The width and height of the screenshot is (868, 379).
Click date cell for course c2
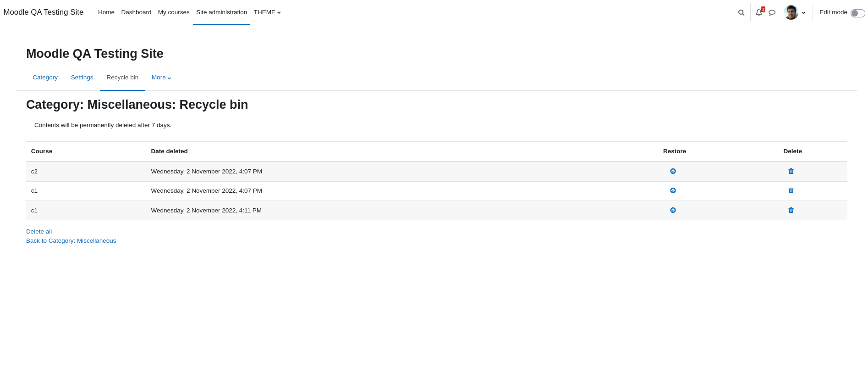point(206,172)
